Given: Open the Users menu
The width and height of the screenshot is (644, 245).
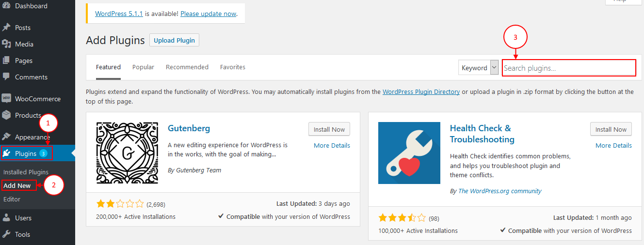Looking at the screenshot, I should point(23,218).
